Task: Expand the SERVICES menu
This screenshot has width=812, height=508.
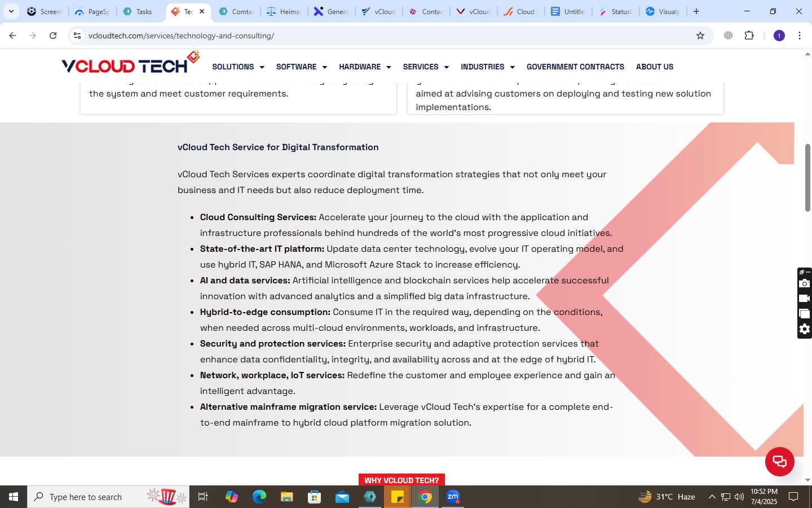Action: click(x=426, y=67)
